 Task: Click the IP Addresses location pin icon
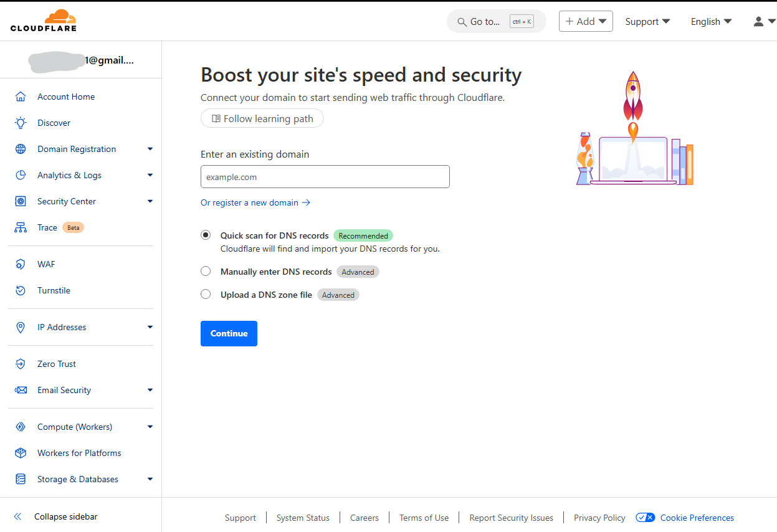click(21, 327)
